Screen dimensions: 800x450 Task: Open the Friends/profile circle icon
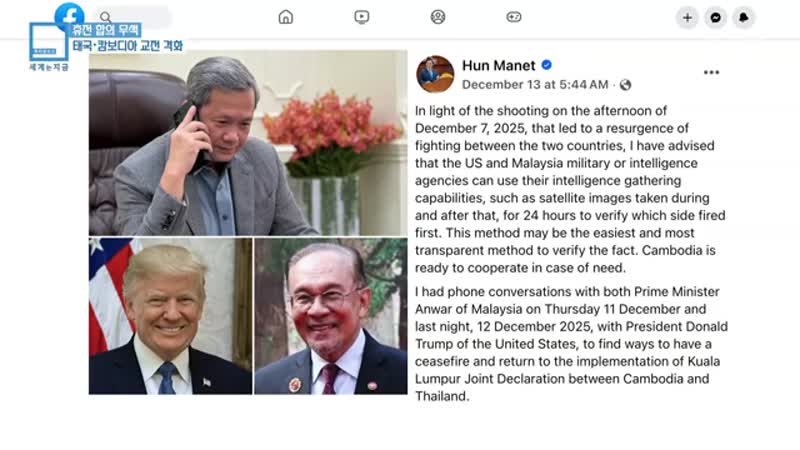pos(438,17)
